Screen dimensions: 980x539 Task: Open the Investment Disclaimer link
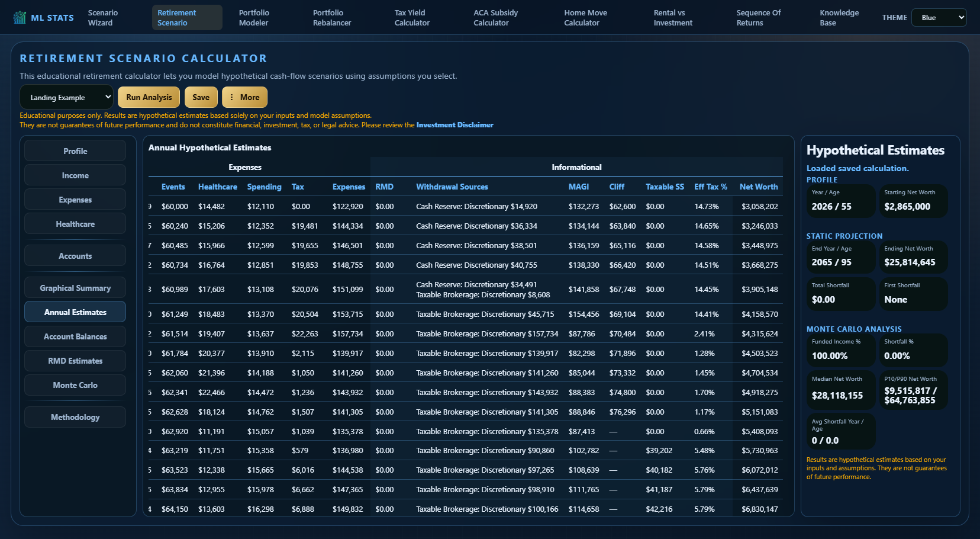pos(454,125)
